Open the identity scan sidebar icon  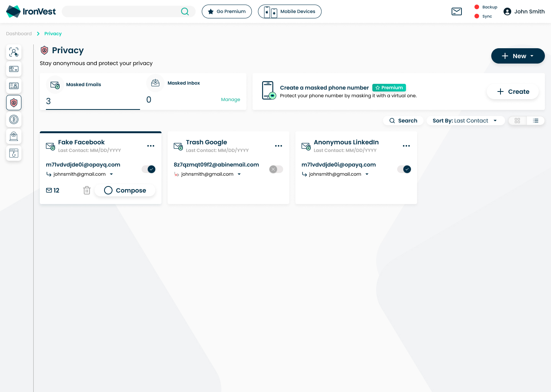(x=14, y=52)
